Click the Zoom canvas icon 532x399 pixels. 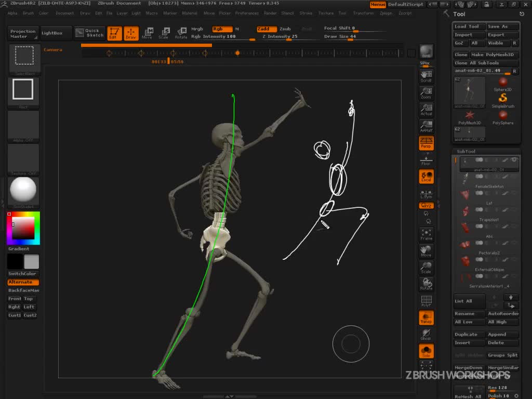(x=426, y=94)
